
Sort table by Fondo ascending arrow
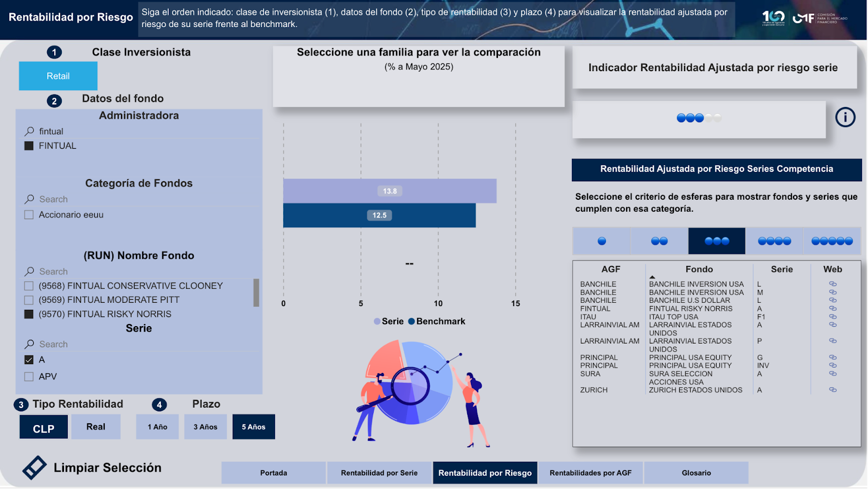pos(653,277)
